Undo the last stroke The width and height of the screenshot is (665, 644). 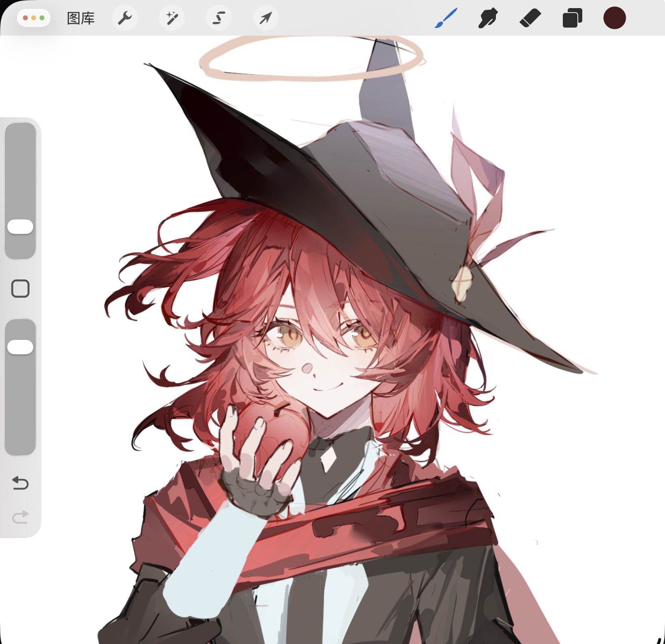pyautogui.click(x=20, y=483)
